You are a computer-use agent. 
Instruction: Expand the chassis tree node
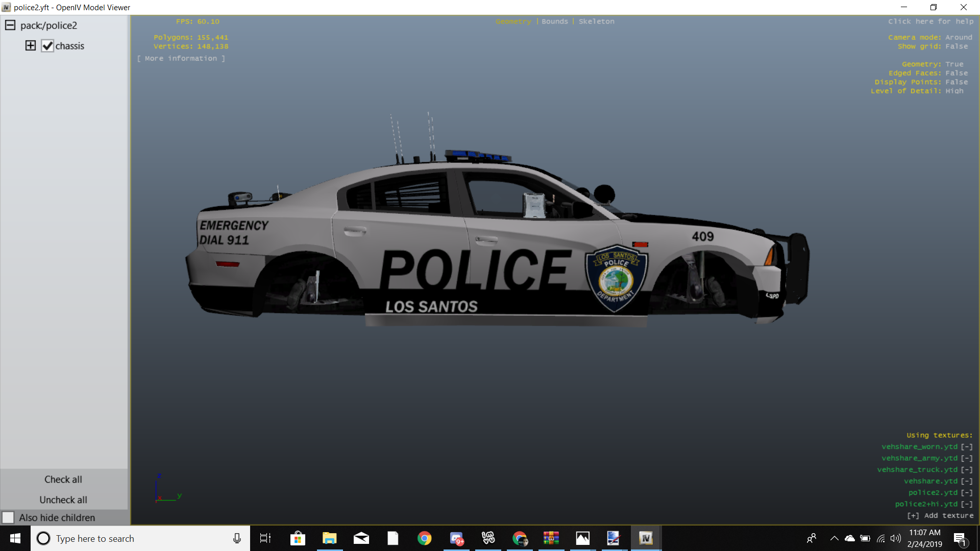(31, 45)
